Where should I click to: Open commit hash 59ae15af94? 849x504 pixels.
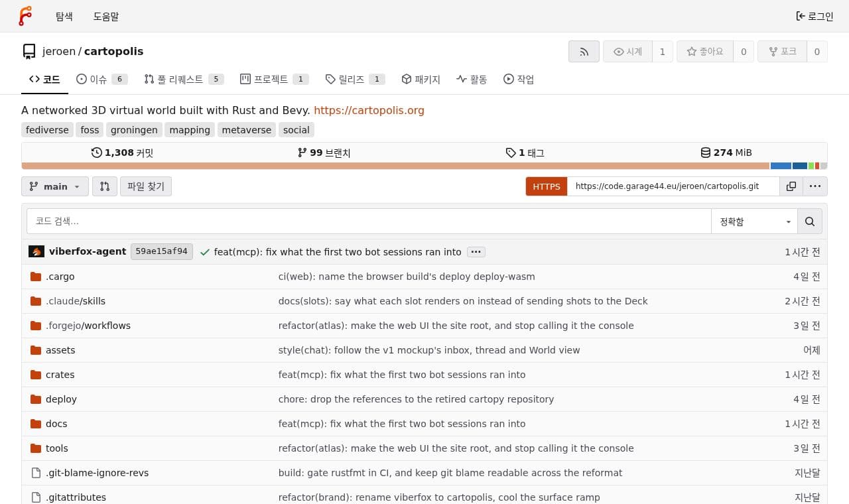coord(162,252)
